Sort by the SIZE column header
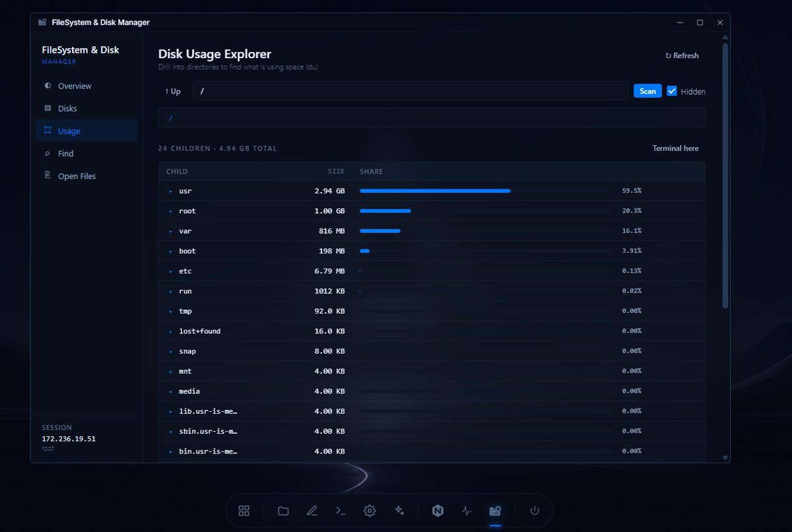The height and width of the screenshot is (532, 792). click(x=337, y=172)
